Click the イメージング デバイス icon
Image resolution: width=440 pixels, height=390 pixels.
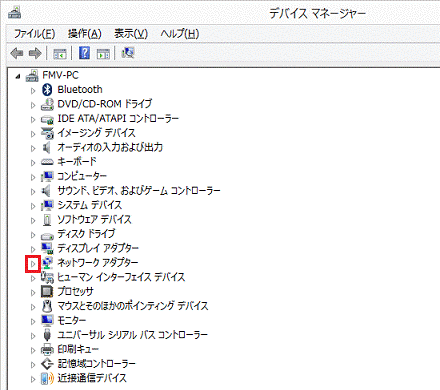[47, 133]
